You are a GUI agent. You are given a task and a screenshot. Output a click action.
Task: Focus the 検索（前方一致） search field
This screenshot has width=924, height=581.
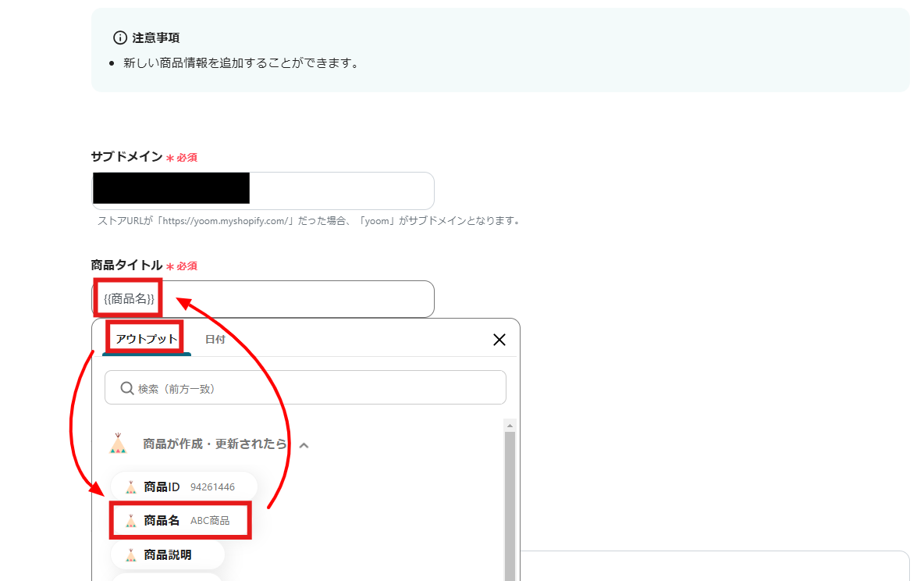pos(305,387)
